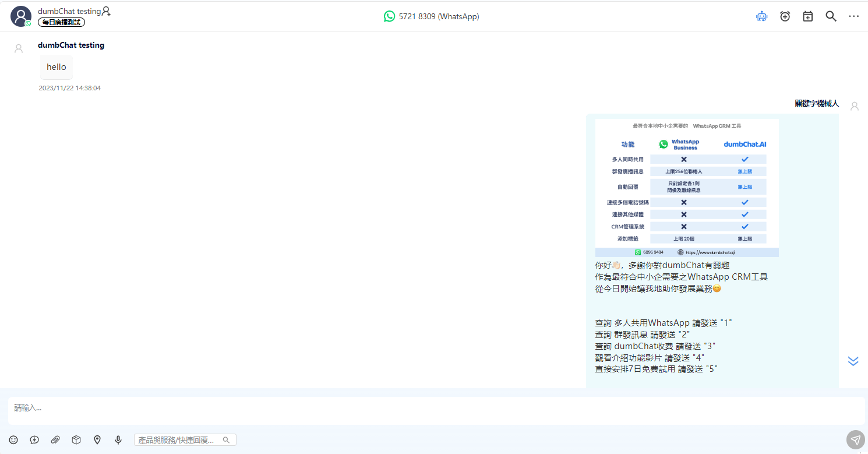Jump to latest messages with double chevron
868x454 pixels.
[853, 361]
